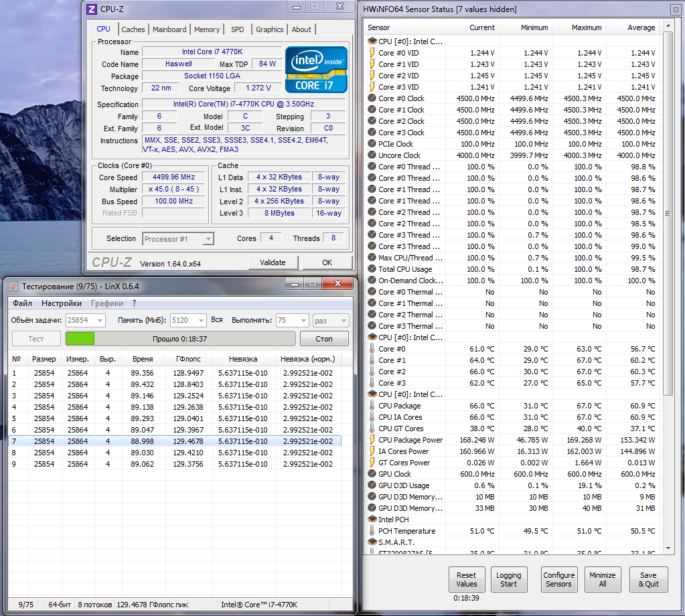Select row 7 in the LinX results table
The image size is (685, 616).
[x=175, y=441]
